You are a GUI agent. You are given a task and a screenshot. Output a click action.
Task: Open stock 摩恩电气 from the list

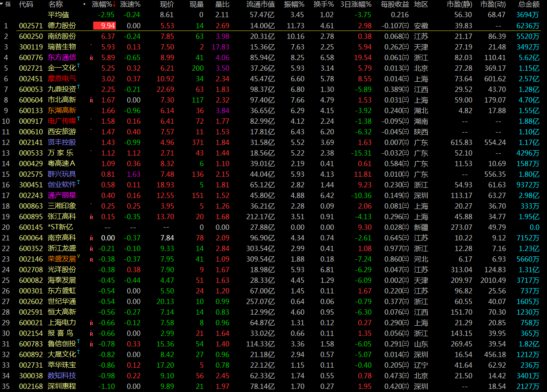[x=62, y=79]
